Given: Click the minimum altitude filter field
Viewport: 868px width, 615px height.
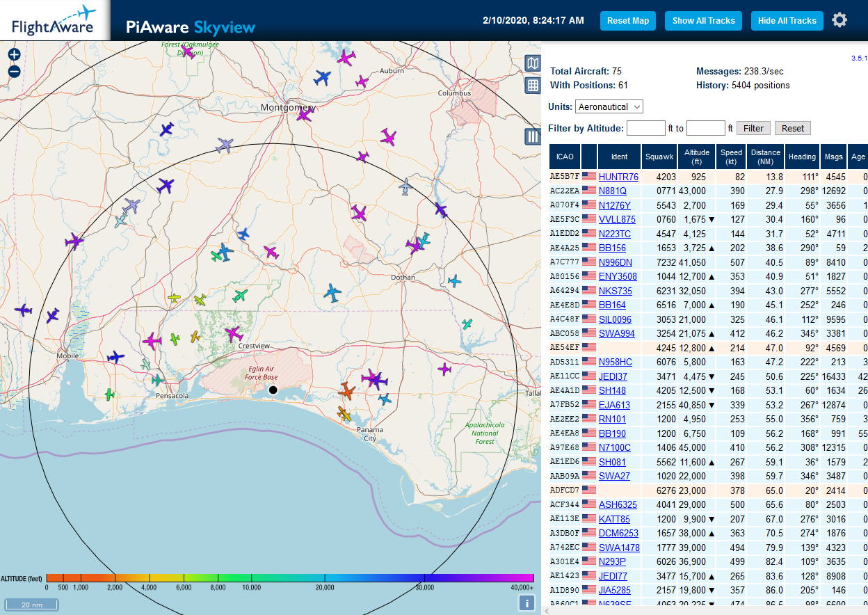Looking at the screenshot, I should coord(646,128).
